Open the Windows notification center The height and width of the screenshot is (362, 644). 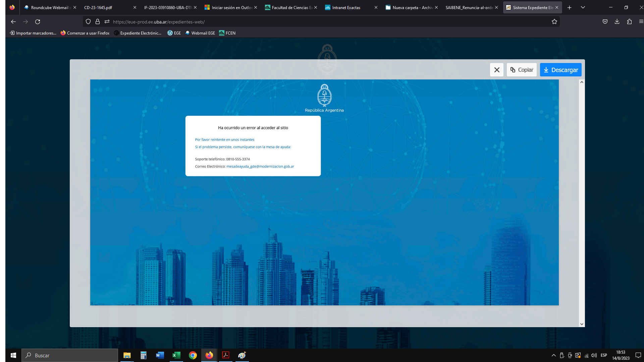[x=638, y=355]
